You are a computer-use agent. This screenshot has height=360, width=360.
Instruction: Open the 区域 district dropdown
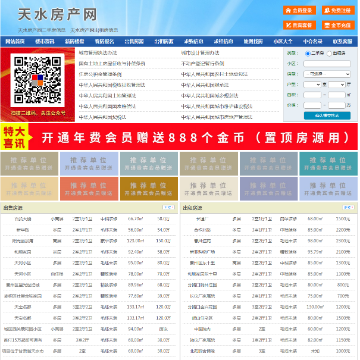pos(327,74)
